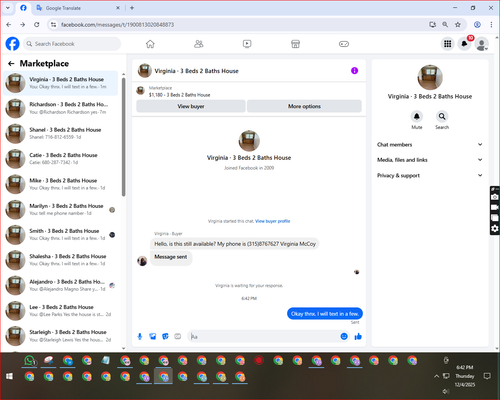
Task: Go back with the Marketplace arrow
Action: [x=11, y=63]
